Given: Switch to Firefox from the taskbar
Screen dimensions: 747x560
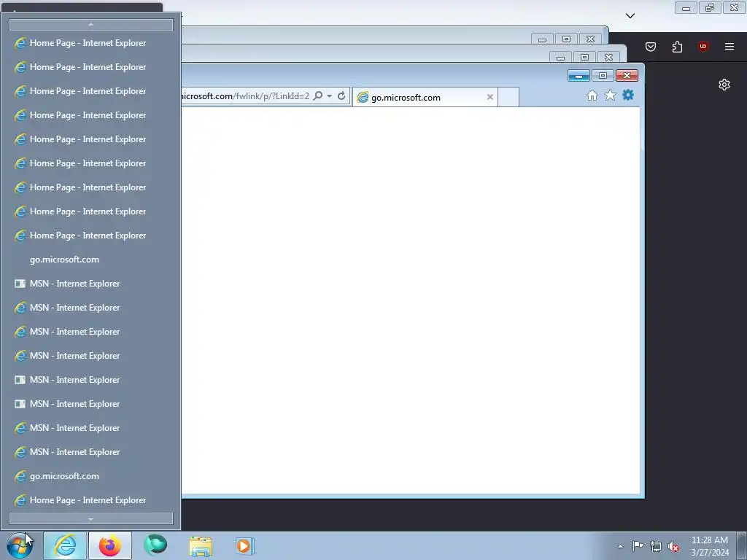Looking at the screenshot, I should pos(109,545).
